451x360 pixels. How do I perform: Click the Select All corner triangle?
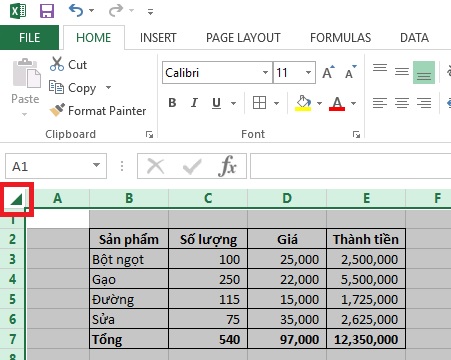16,199
